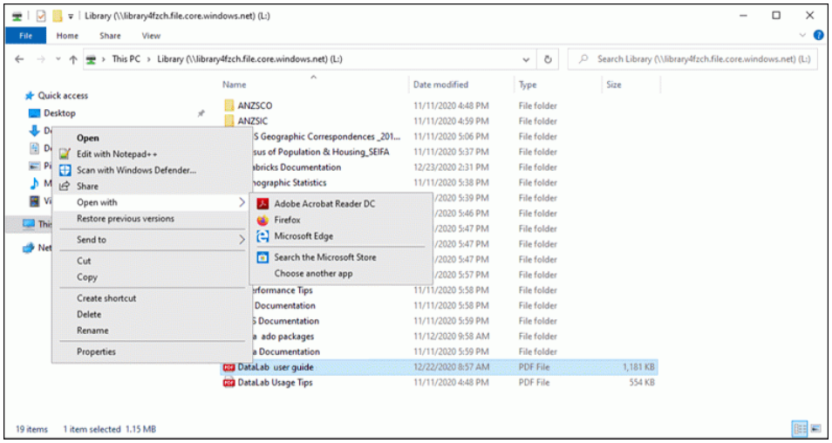
Task: Click the Forward navigation arrow
Action: coord(41,59)
